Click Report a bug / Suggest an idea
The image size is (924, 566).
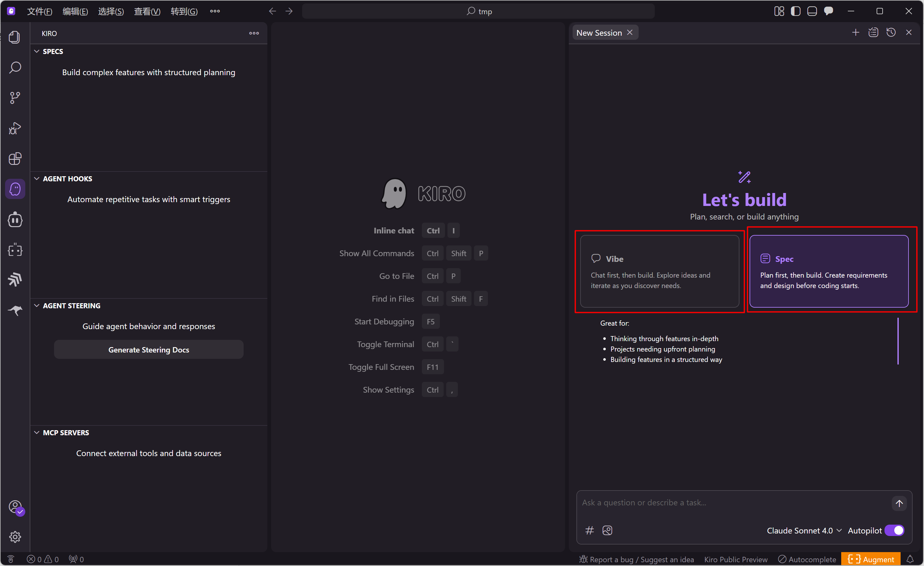click(x=636, y=559)
